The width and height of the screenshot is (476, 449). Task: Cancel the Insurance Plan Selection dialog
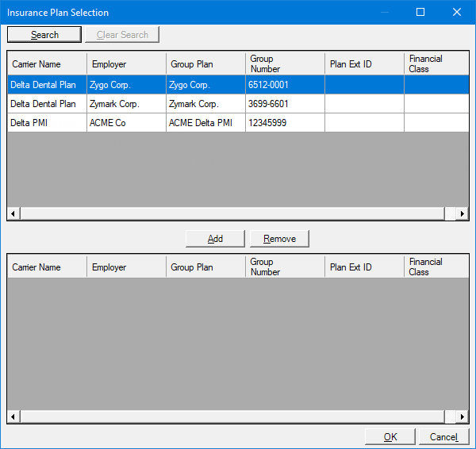(x=443, y=436)
